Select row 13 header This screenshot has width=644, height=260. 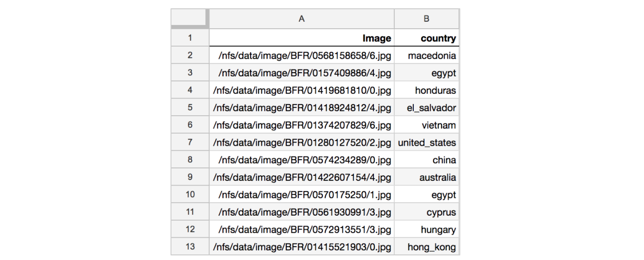tap(190, 247)
